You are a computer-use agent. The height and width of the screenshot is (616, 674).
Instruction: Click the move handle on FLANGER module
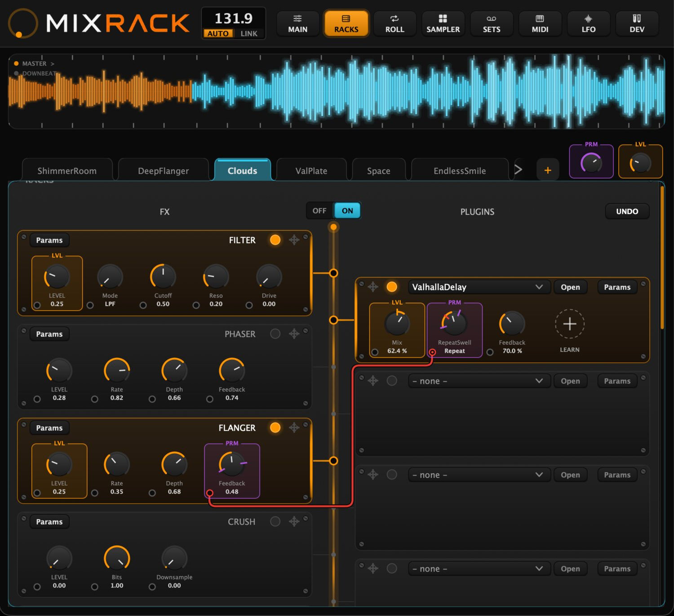point(294,428)
